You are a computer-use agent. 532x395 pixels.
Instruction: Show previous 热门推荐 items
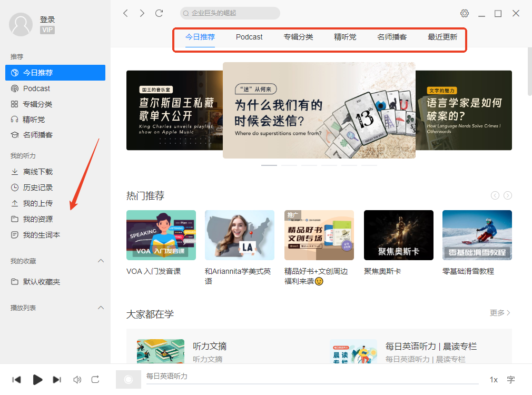[495, 195]
